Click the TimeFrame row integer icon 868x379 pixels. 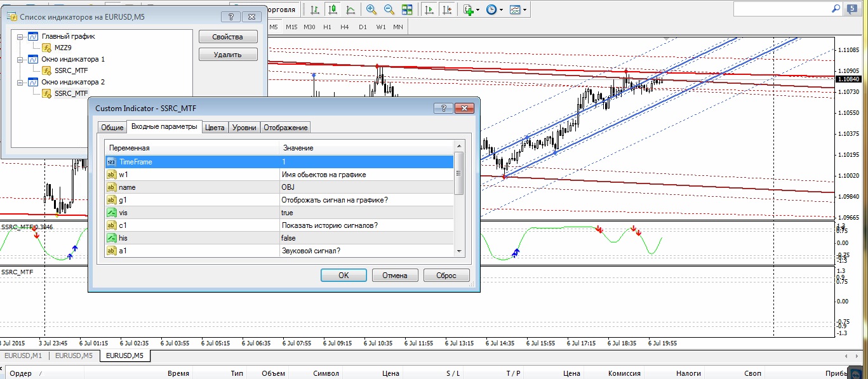pos(111,162)
